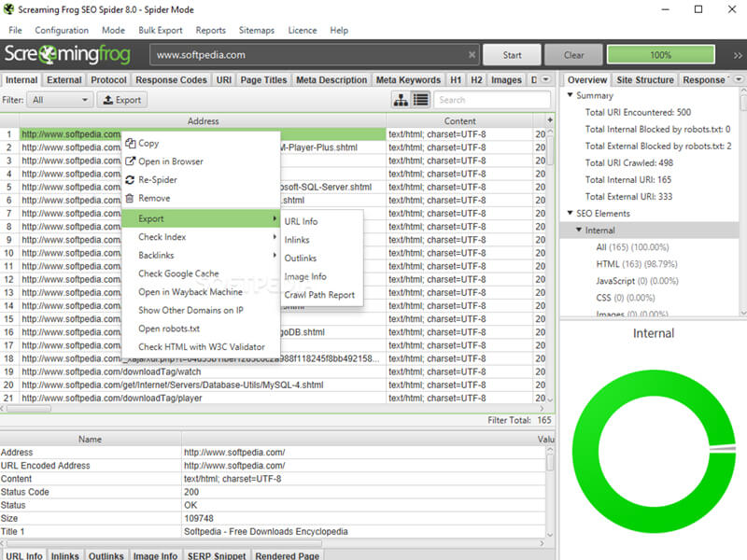Screen dimensions: 747x560
Task: Open the Sitemaps menu
Action: click(x=257, y=31)
